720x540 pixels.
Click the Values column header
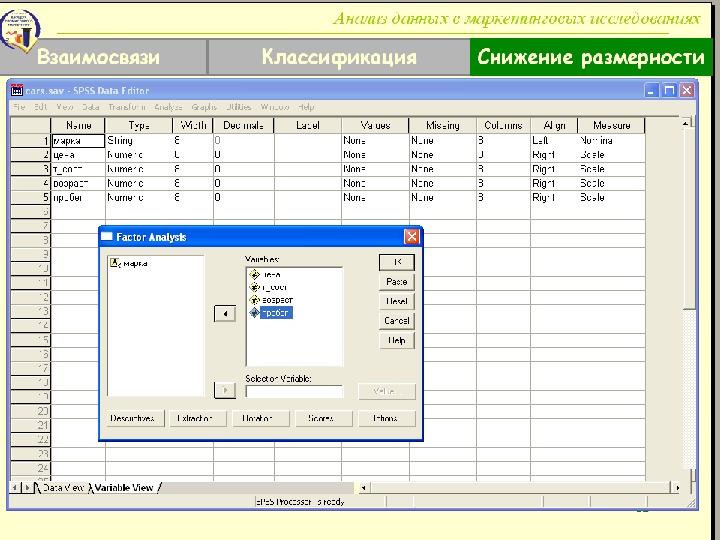(375, 125)
